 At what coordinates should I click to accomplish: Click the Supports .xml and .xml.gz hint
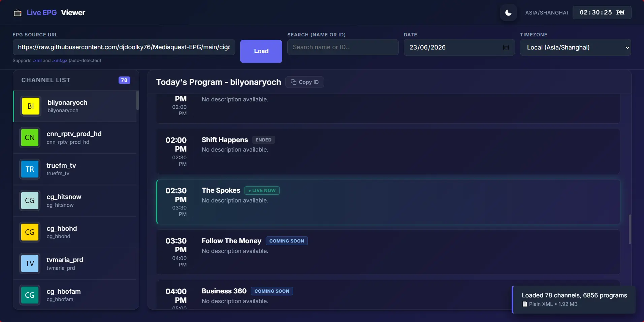coord(57,61)
